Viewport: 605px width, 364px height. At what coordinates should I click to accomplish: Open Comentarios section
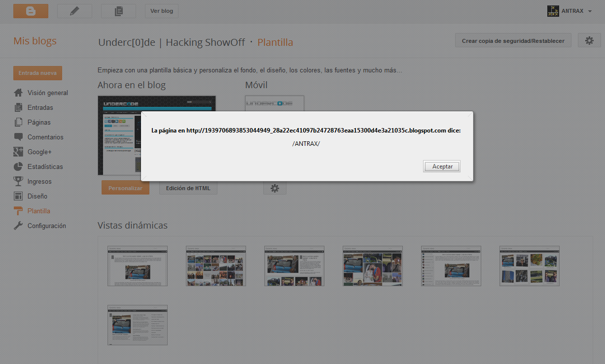[x=45, y=137]
